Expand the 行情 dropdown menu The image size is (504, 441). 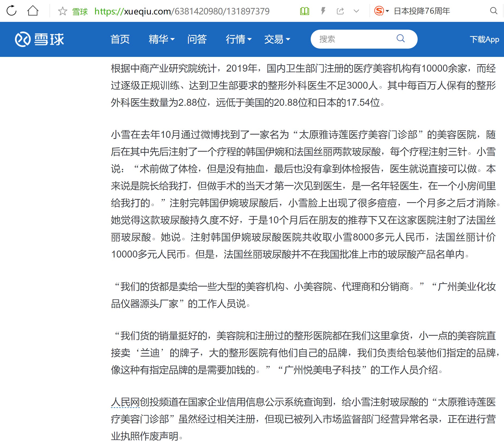point(238,39)
